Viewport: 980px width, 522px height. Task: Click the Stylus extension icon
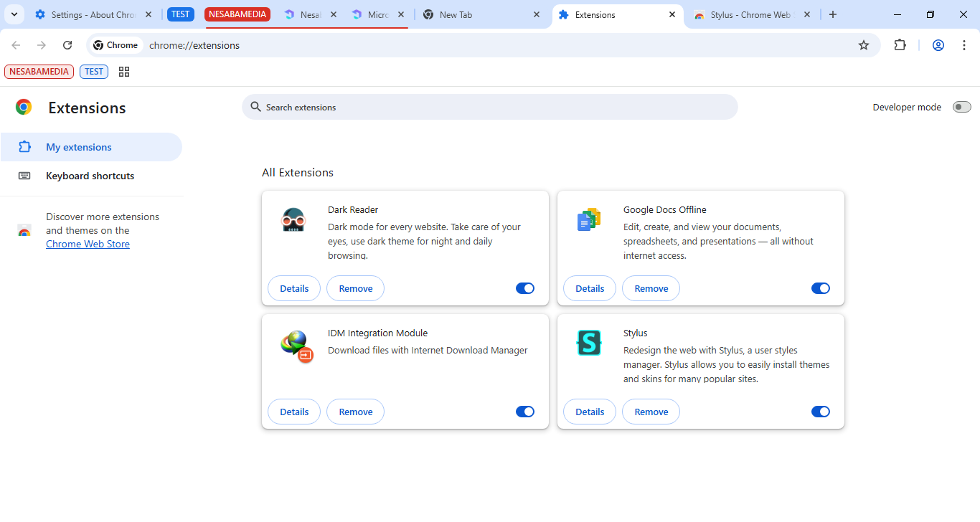point(589,343)
